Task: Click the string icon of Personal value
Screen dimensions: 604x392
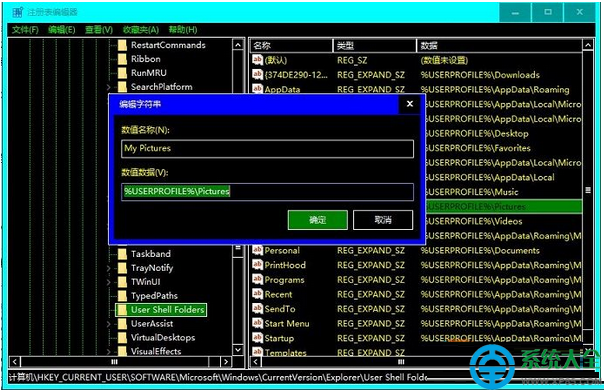Action: [257, 250]
